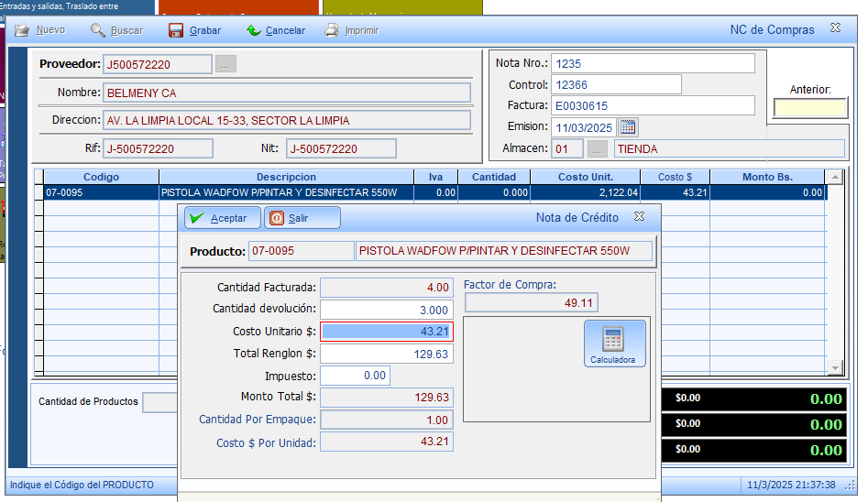Click the Nuevo toolbar icon
868x502 pixels.
[21, 30]
